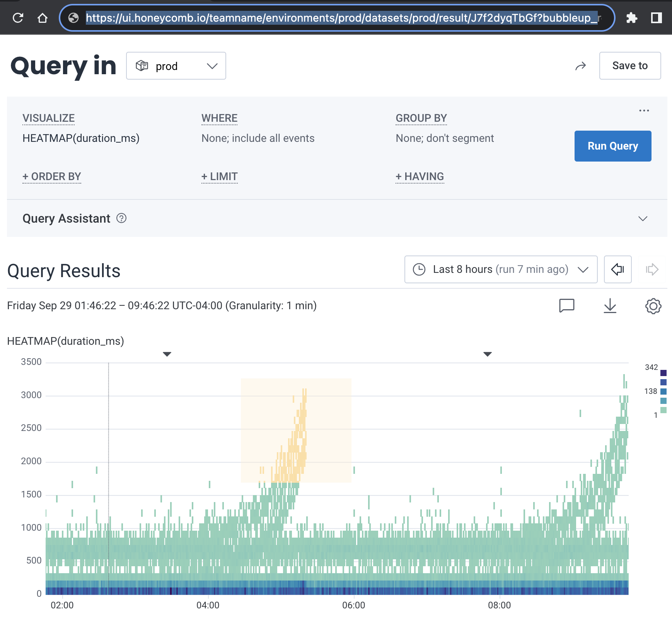Click blue legend swatch beside 138
Viewport: 672px width, 630px height.
pos(663,392)
